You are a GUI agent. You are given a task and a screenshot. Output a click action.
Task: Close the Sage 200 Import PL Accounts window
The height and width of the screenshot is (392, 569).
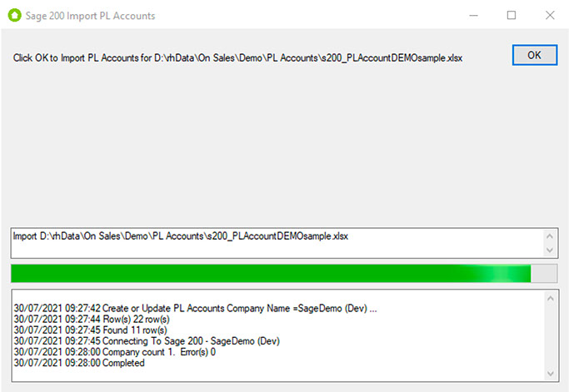click(x=550, y=15)
